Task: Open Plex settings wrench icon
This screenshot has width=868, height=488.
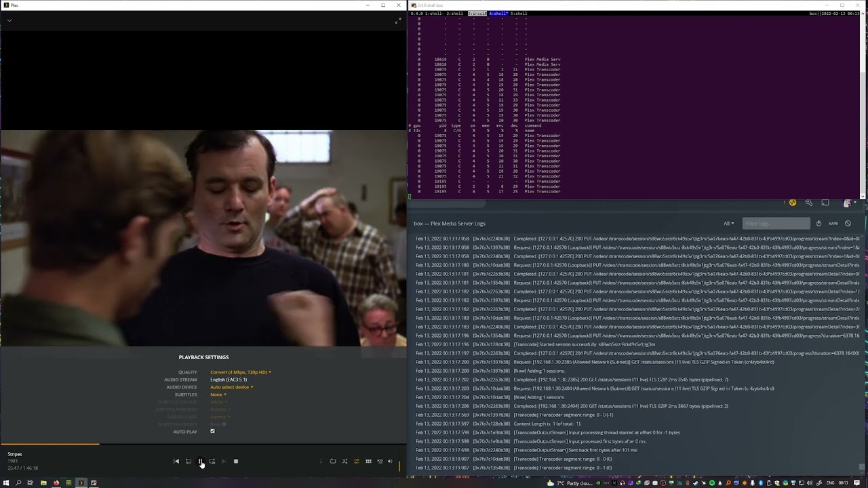Action: click(x=809, y=203)
